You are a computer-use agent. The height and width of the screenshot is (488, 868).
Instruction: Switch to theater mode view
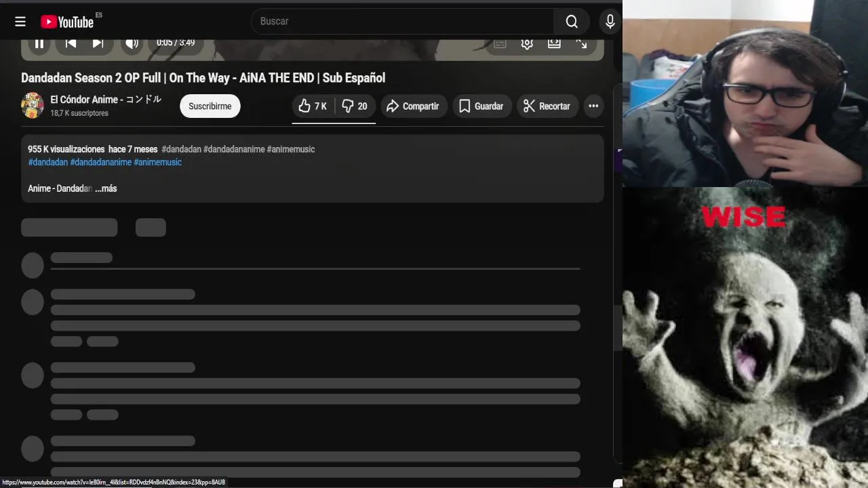pyautogui.click(x=554, y=43)
